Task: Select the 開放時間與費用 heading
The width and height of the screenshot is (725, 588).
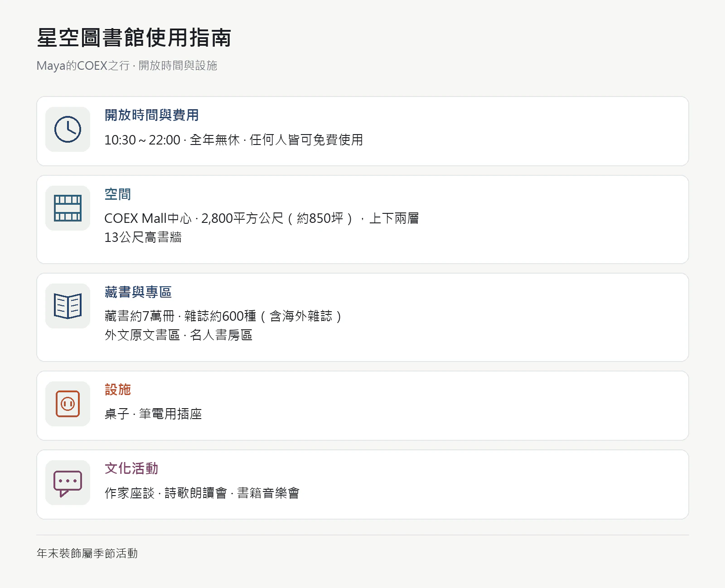Action: point(151,115)
